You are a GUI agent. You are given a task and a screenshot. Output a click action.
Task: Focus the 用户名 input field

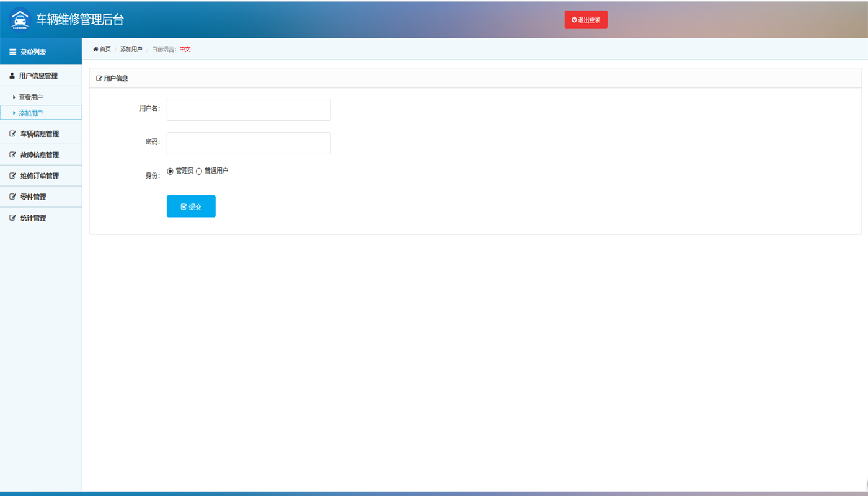(x=249, y=110)
